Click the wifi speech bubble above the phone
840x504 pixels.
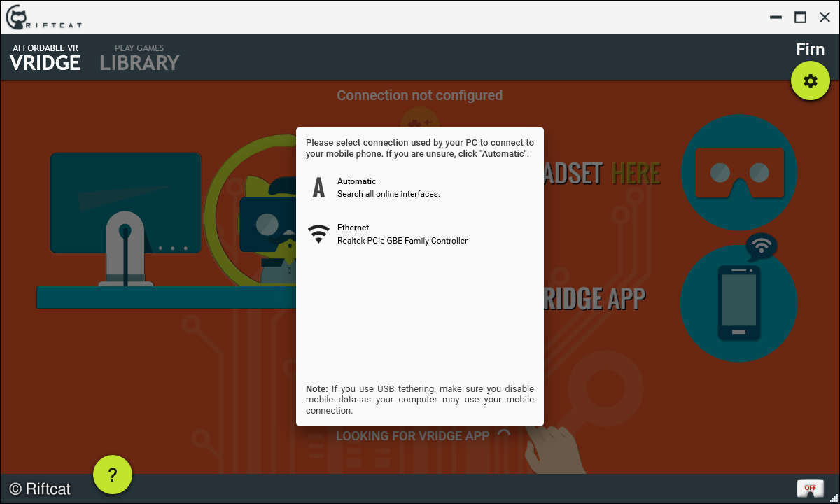tap(762, 246)
